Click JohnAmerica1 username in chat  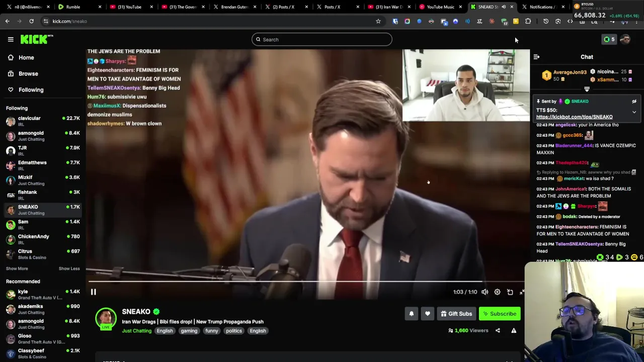click(571, 189)
